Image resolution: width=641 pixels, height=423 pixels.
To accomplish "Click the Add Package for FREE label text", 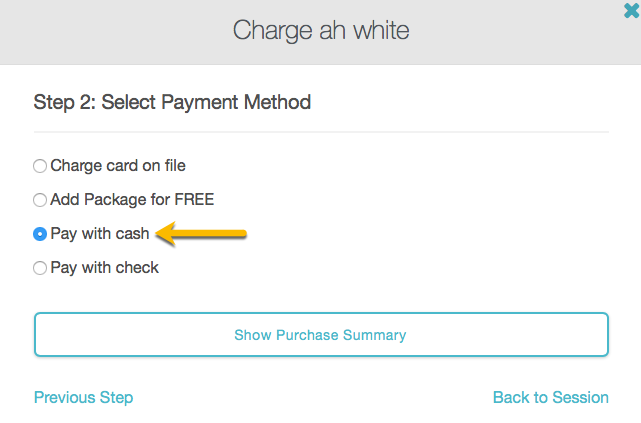I will coord(132,200).
